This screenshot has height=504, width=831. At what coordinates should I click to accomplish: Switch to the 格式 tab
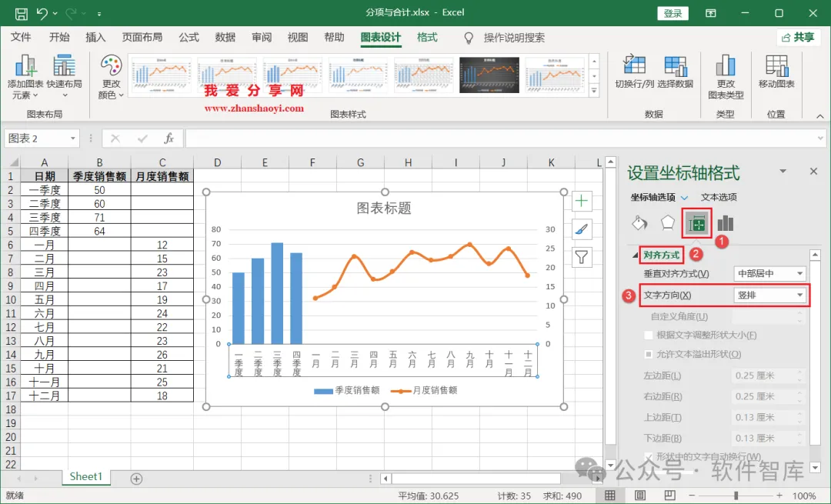pyautogui.click(x=427, y=37)
